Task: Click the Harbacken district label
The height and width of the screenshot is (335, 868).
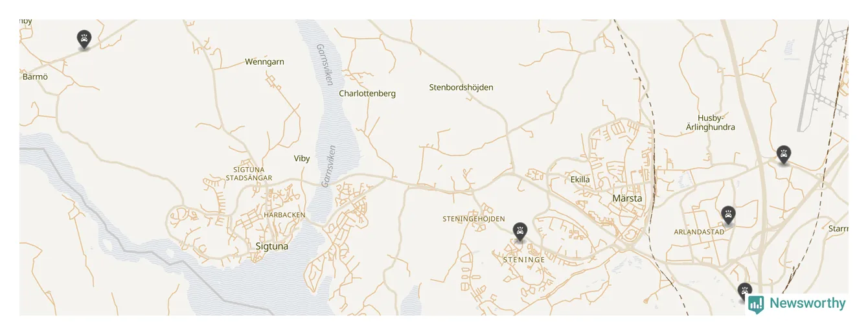Action: [x=284, y=214]
